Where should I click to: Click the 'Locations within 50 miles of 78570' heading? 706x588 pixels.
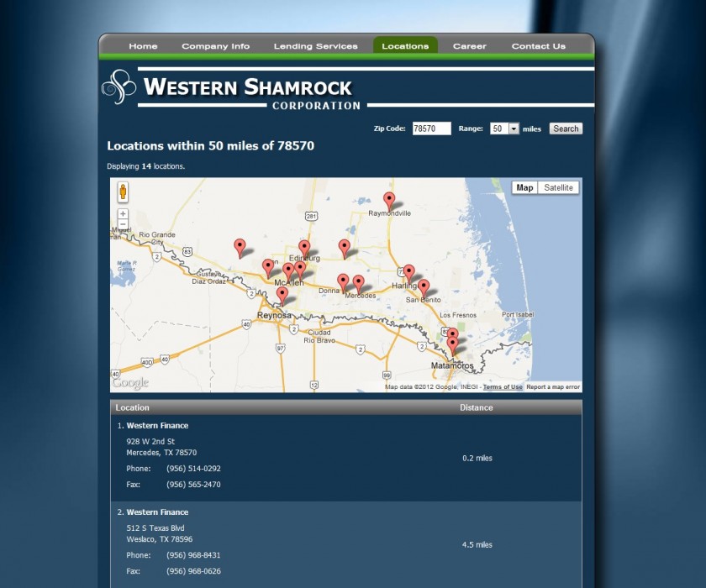click(211, 146)
